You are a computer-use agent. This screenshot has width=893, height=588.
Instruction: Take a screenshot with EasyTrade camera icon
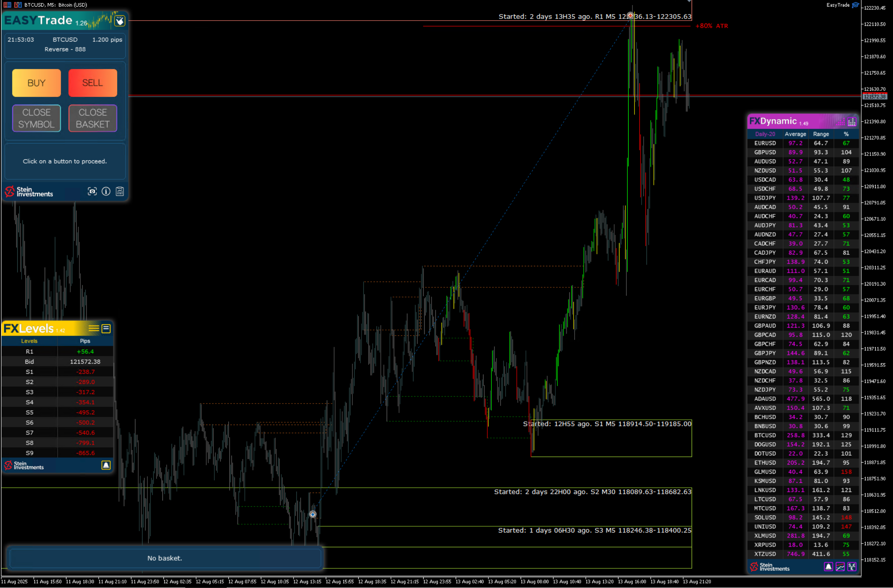pyautogui.click(x=92, y=191)
